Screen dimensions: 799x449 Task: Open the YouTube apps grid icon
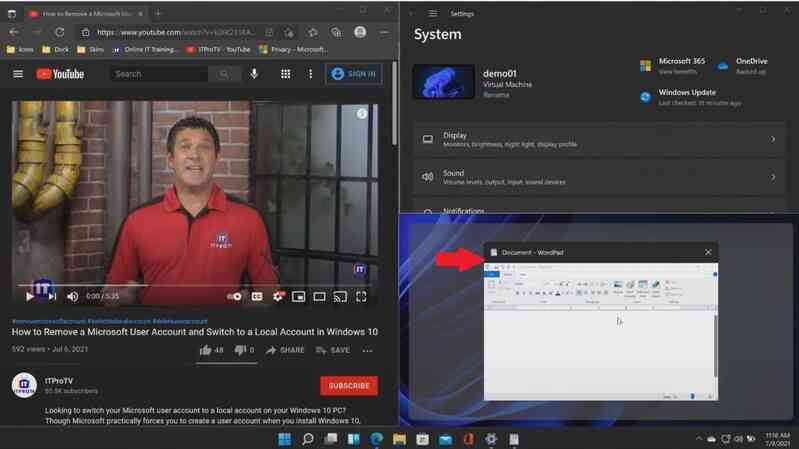tap(285, 74)
